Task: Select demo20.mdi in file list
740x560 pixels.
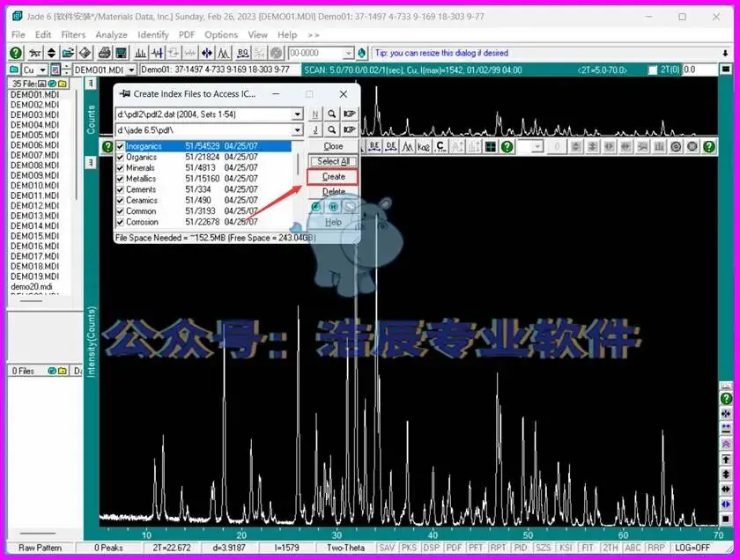Action: click(32, 286)
